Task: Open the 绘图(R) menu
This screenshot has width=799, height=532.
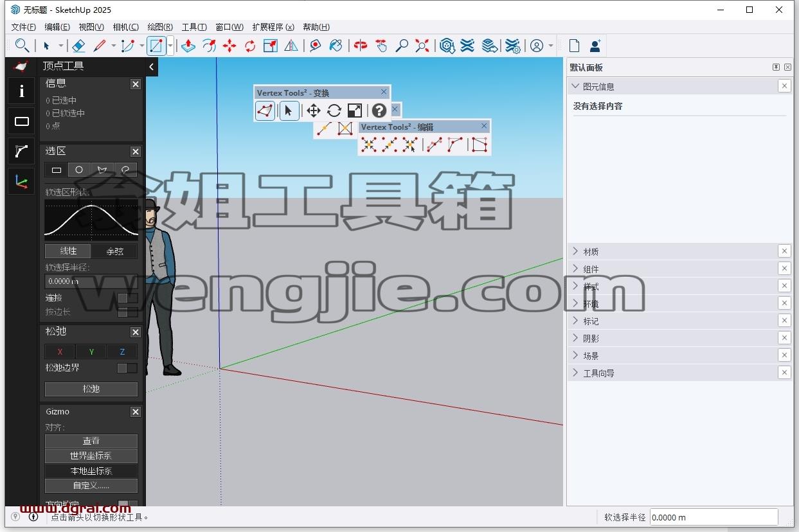Action: click(x=160, y=27)
